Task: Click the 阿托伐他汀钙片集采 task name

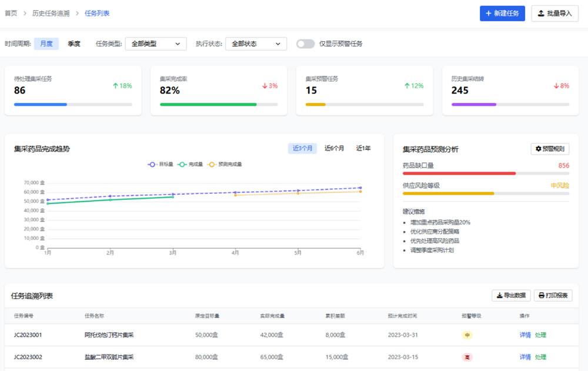Action: click(x=109, y=335)
